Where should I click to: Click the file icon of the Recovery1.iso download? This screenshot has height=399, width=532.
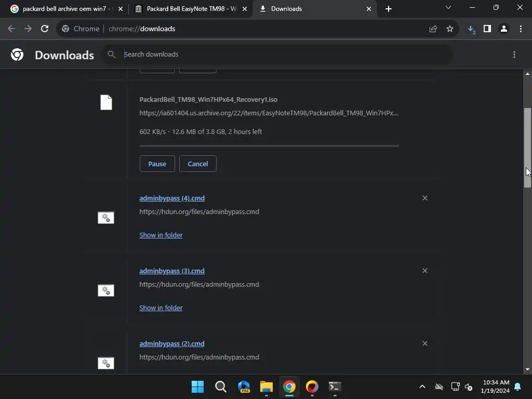[x=106, y=102]
